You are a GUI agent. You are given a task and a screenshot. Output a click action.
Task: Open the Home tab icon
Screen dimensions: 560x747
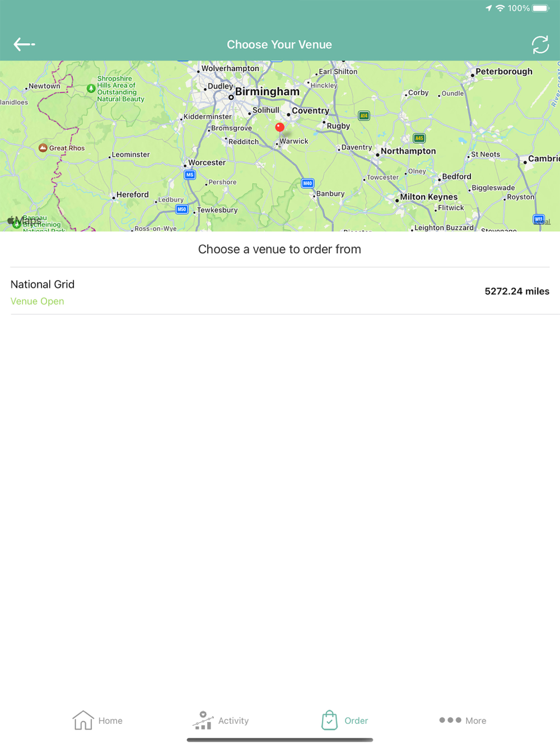(83, 720)
